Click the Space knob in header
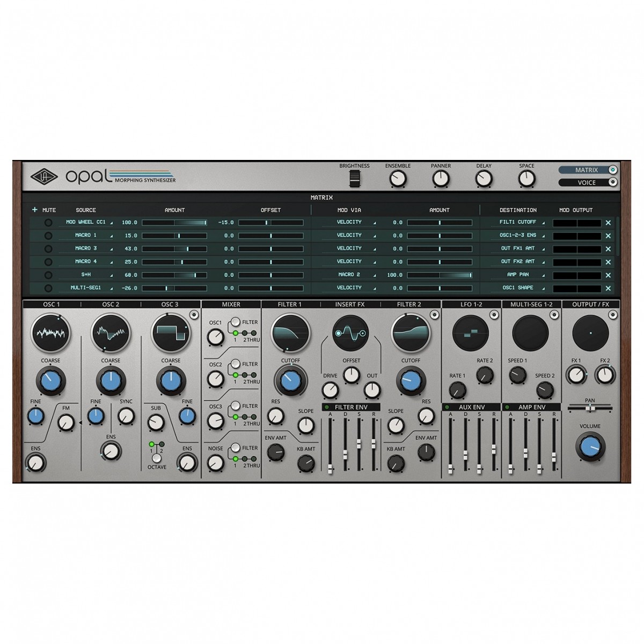The height and width of the screenshot is (644, 644). point(526,179)
